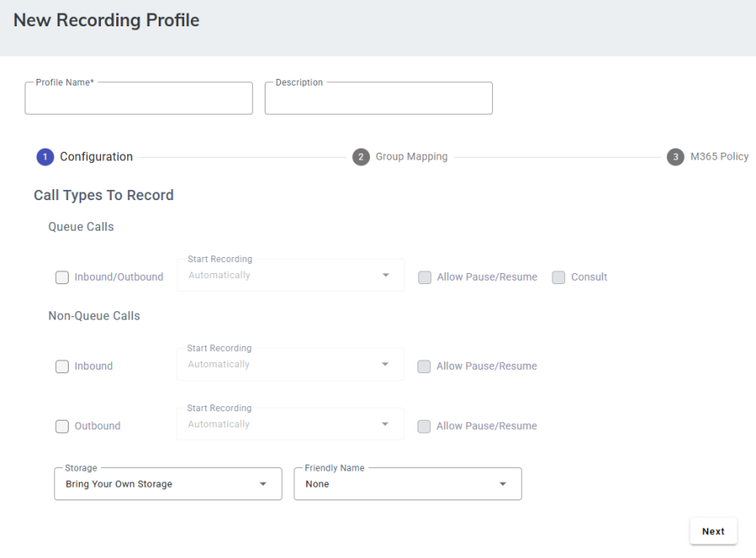Image resolution: width=756 pixels, height=558 pixels.
Task: Click the step 3 M365 Policy circle icon
Action: [675, 157]
